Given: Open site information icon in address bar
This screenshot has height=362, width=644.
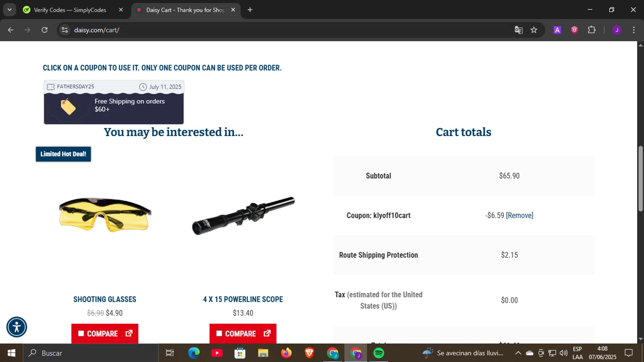Looking at the screenshot, I should tap(65, 30).
